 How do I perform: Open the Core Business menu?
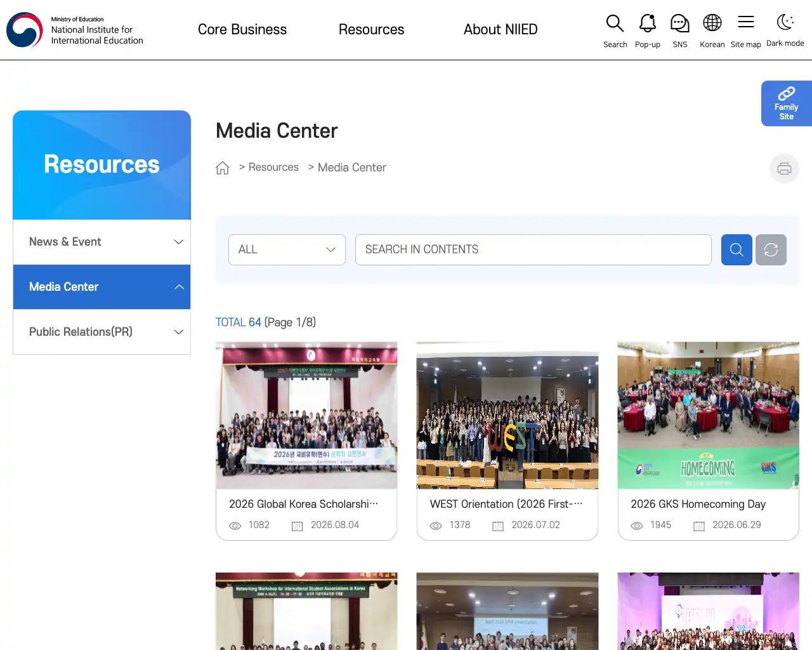pos(242,29)
